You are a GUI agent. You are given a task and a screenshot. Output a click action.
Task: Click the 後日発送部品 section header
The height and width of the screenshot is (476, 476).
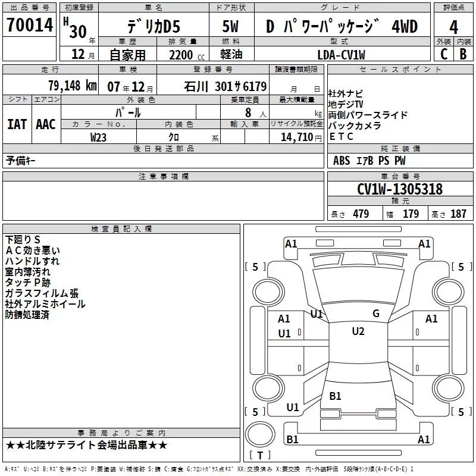[x=163, y=148]
